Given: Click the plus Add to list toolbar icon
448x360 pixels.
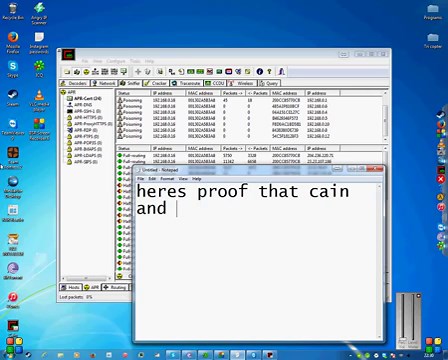Looking at the screenshot, I should click(138, 72).
